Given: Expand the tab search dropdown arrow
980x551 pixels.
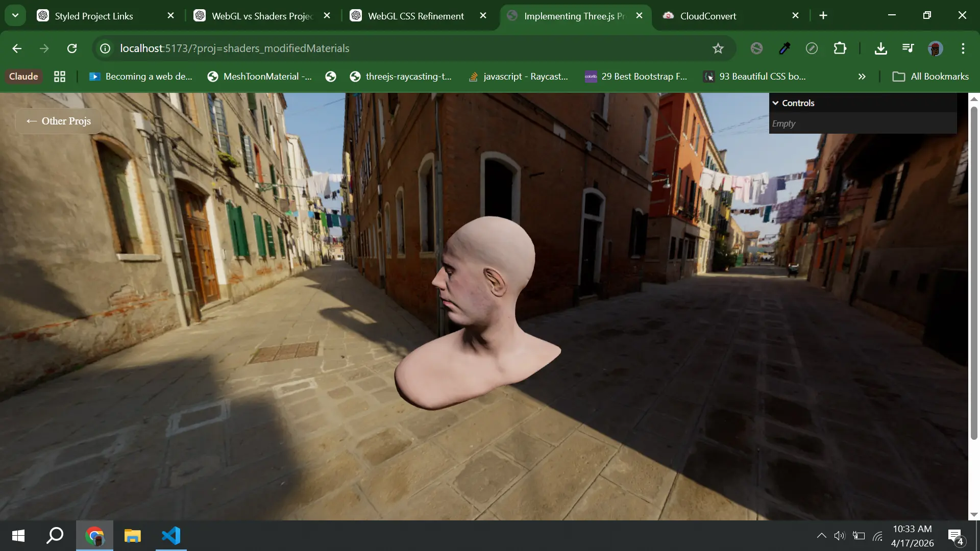Looking at the screenshot, I should 15,15.
